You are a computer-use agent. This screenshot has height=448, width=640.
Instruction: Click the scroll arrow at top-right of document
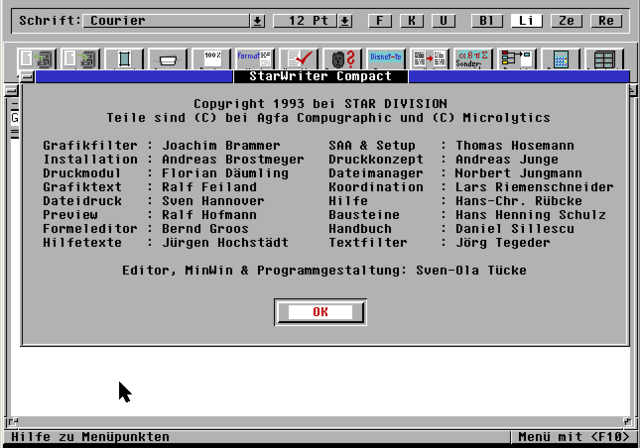click(x=633, y=91)
